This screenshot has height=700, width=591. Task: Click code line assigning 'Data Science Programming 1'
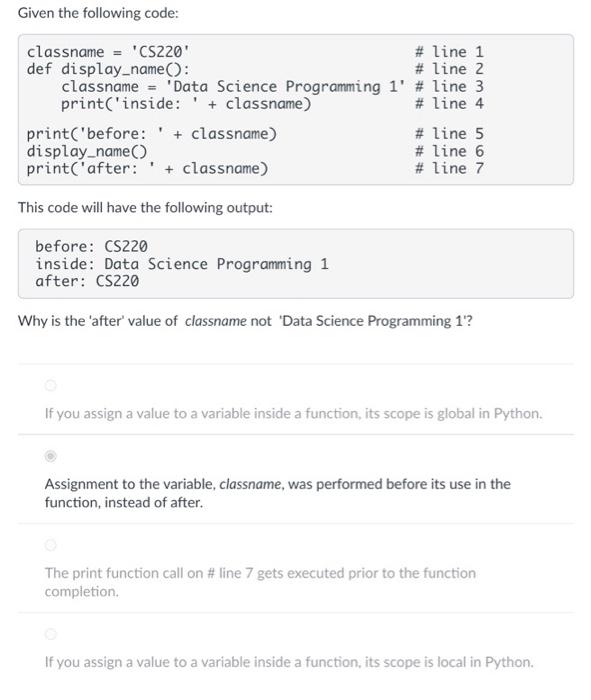233,86
